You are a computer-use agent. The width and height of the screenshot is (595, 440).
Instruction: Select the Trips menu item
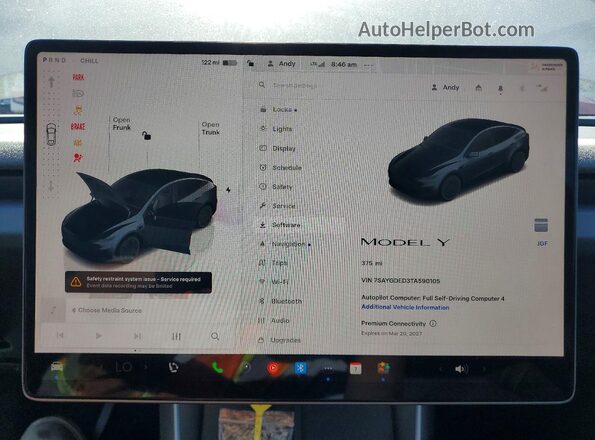point(273,263)
